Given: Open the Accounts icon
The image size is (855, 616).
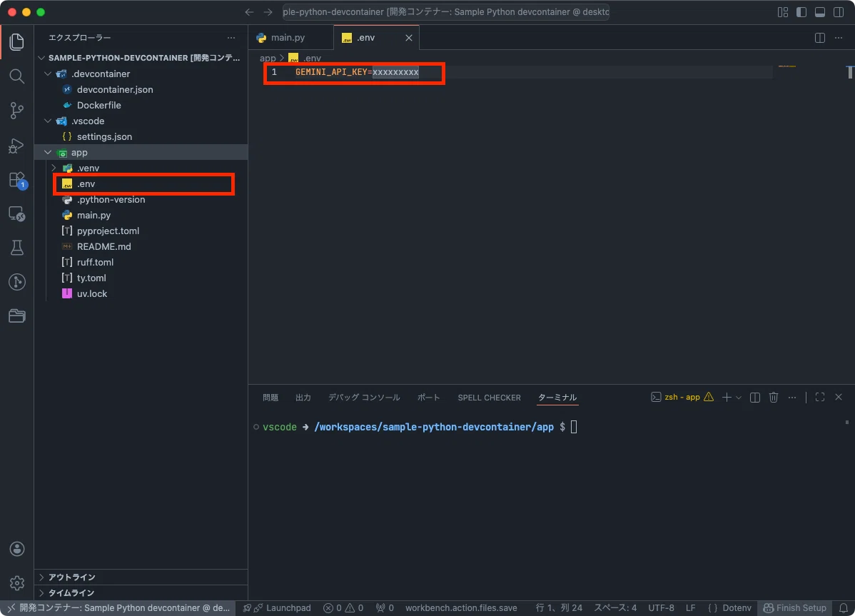Looking at the screenshot, I should pos(17,549).
